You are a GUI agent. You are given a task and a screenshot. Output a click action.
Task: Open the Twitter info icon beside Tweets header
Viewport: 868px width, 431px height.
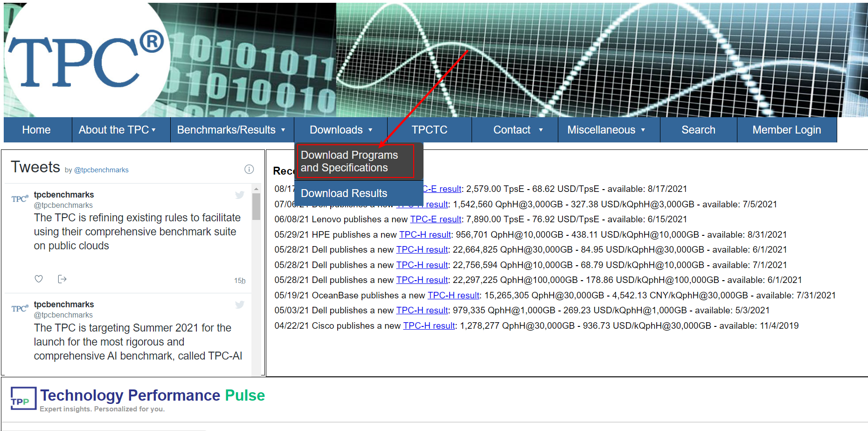tap(249, 169)
